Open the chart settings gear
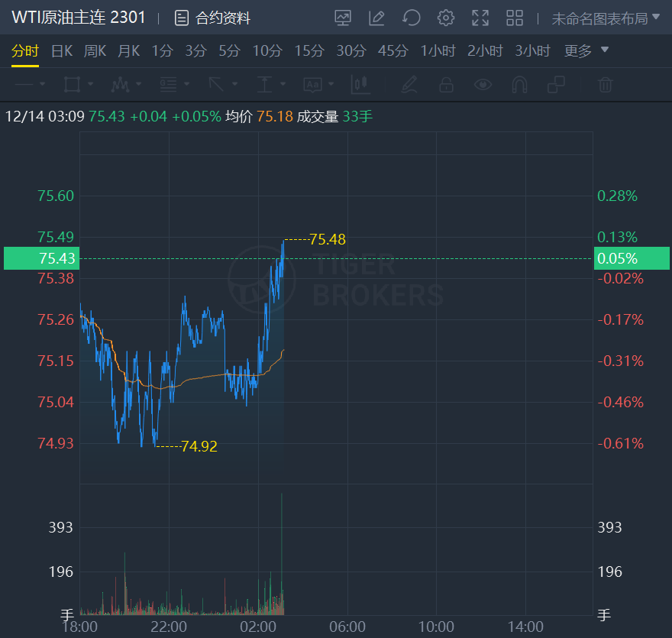672x638 pixels. tap(446, 18)
